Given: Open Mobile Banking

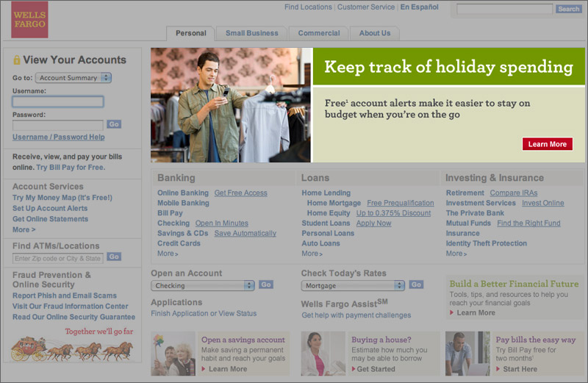Looking at the screenshot, I should point(183,203).
